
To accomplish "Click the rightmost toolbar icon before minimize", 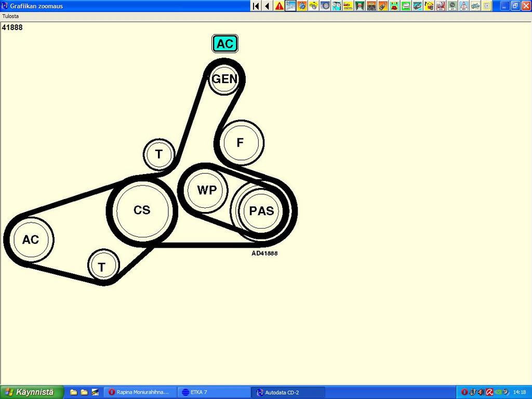I will [x=486, y=6].
